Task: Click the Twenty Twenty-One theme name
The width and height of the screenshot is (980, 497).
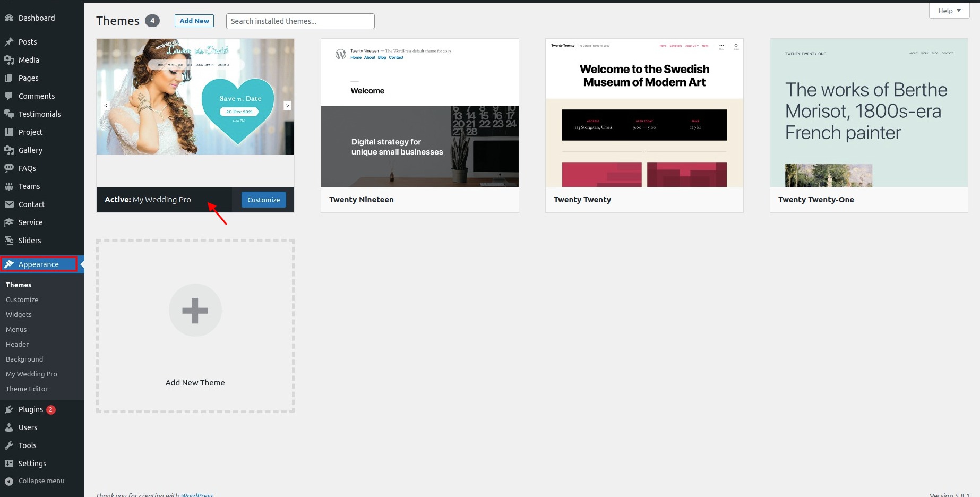Action: coord(816,200)
